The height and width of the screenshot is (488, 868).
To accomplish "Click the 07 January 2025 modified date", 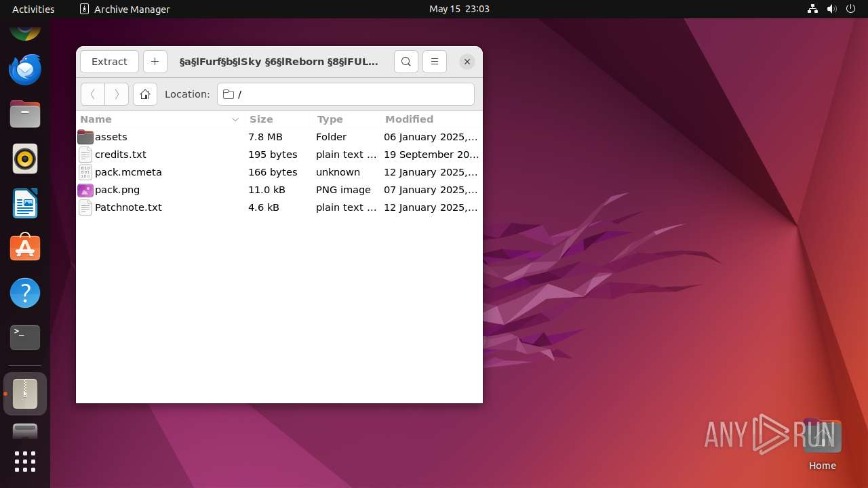I will (x=431, y=190).
